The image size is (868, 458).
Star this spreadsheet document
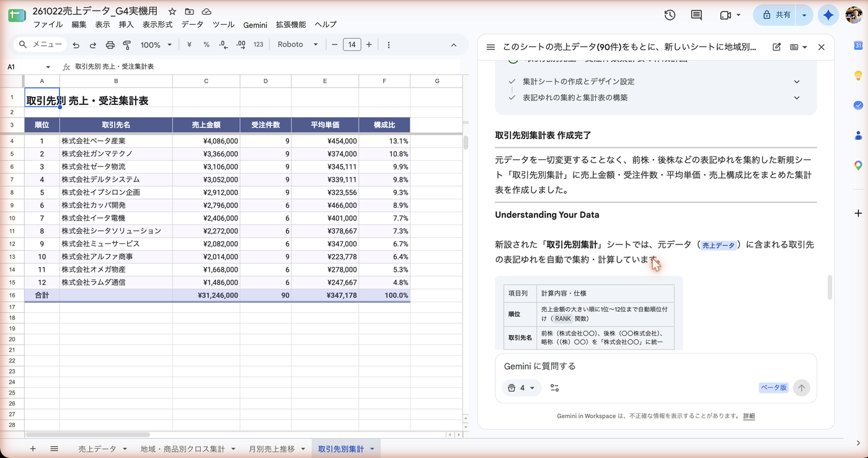pyautogui.click(x=172, y=12)
